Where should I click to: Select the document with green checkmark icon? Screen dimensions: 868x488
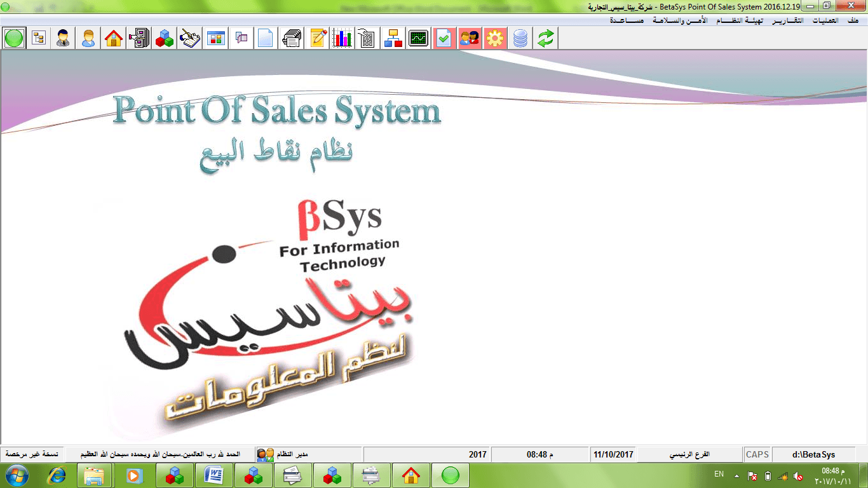click(444, 38)
